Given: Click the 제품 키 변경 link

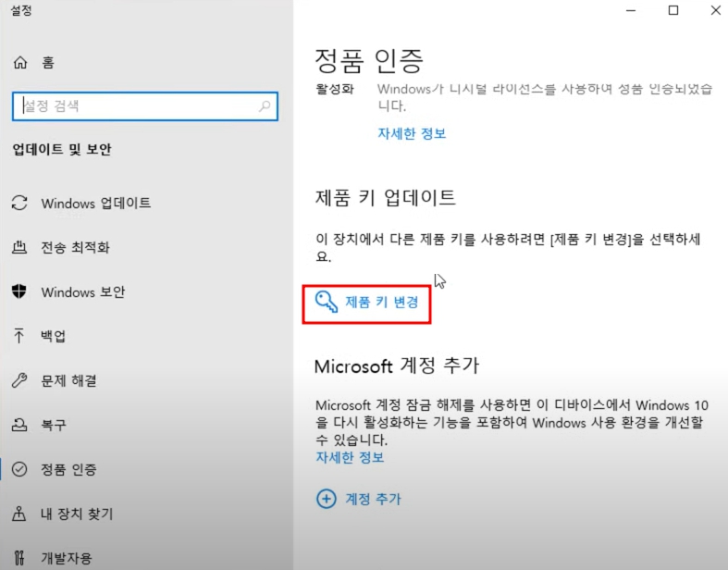Looking at the screenshot, I should coord(382,303).
